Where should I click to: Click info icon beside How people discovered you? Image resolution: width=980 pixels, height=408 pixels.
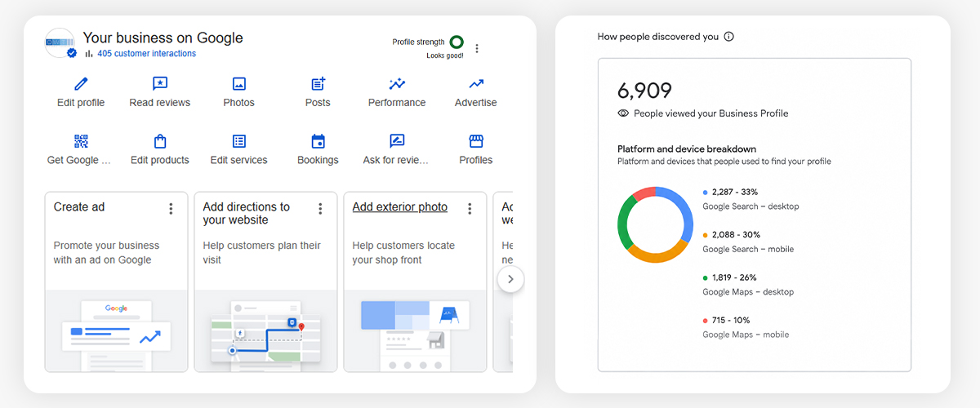[728, 37]
